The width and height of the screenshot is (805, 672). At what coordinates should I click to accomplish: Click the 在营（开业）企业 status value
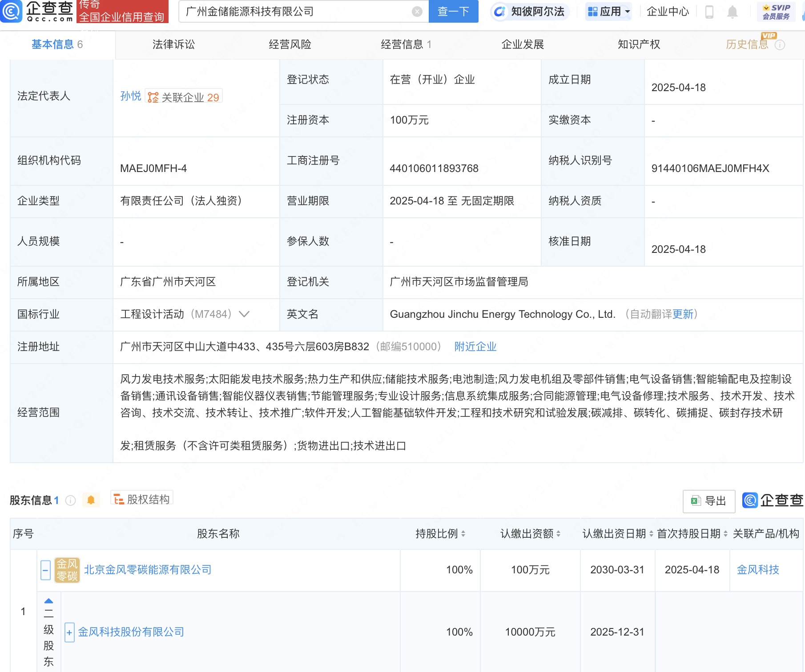[x=432, y=80]
